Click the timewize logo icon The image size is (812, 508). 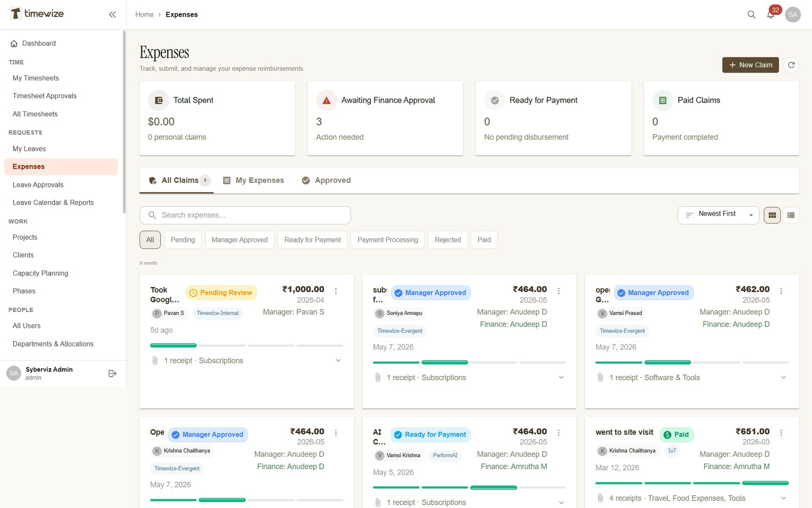[16, 14]
